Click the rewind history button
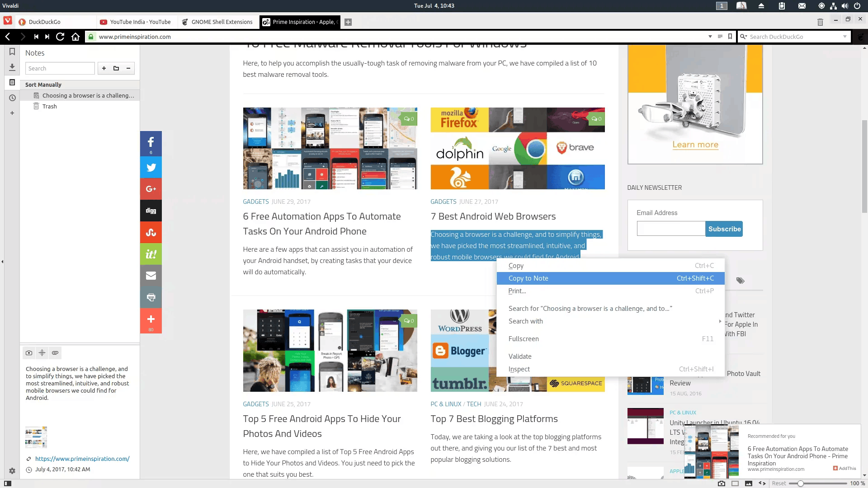868x488 pixels. pos(36,37)
